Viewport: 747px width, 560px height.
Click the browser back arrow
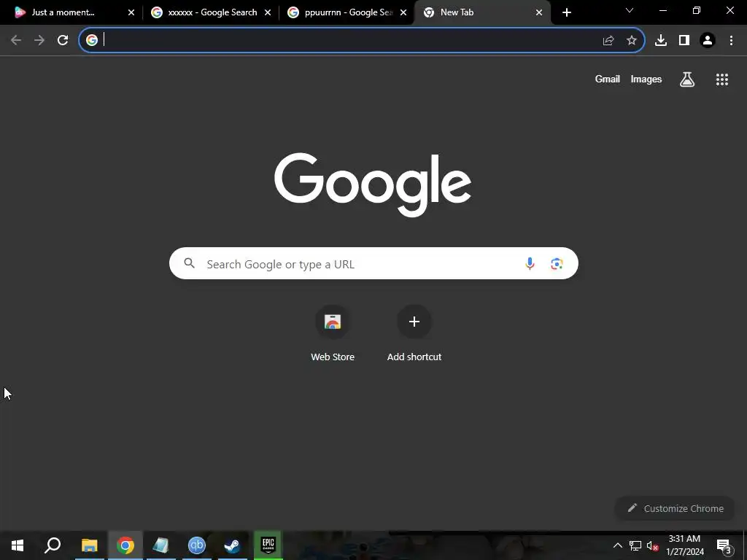[x=16, y=41]
